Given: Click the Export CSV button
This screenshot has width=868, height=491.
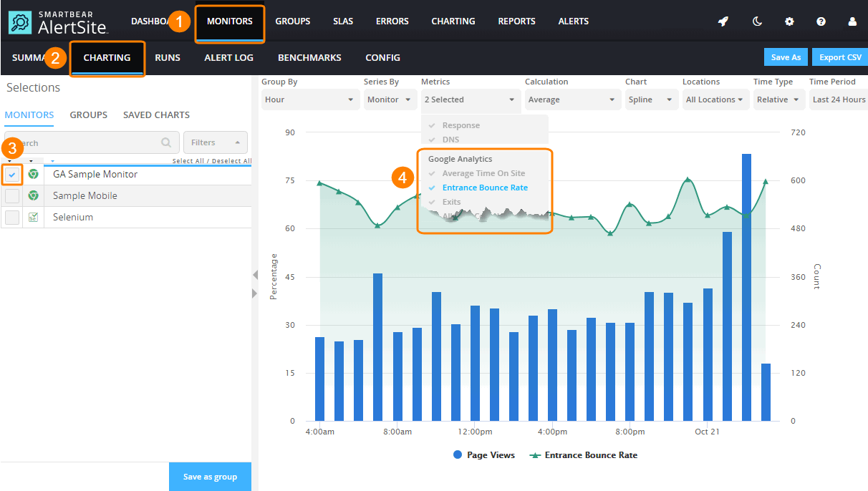Looking at the screenshot, I should (841, 57).
